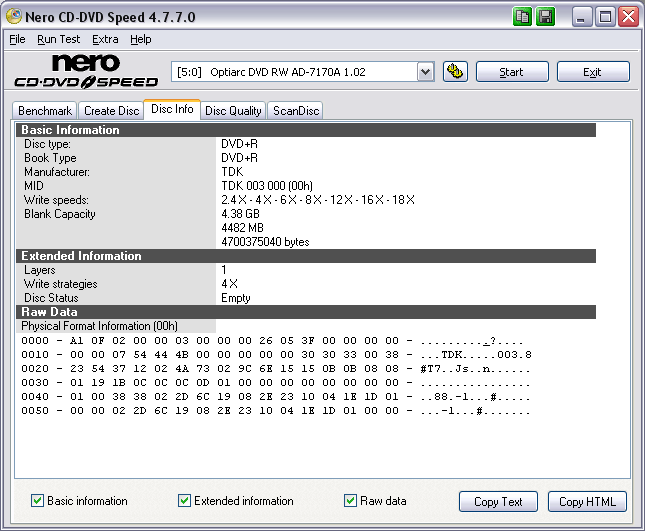Switch to the ScanDisc tab

(x=296, y=111)
